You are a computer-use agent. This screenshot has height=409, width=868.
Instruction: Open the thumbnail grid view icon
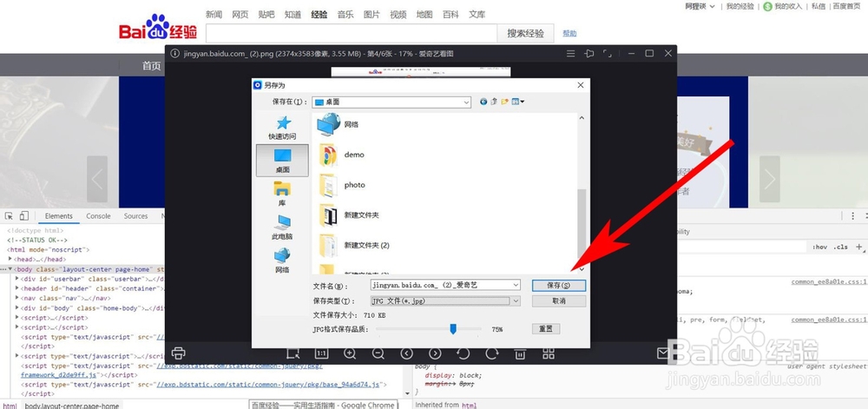coord(548,353)
